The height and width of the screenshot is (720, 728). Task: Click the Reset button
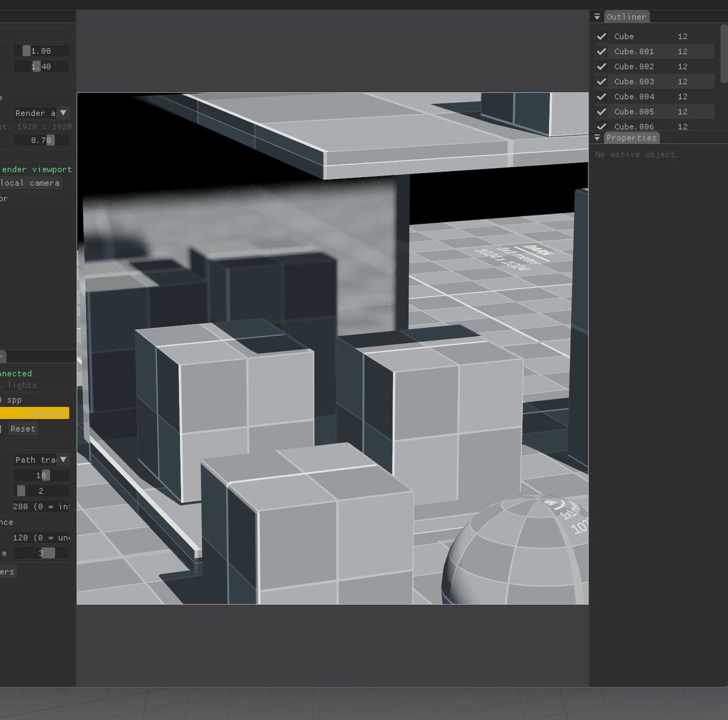(x=23, y=429)
